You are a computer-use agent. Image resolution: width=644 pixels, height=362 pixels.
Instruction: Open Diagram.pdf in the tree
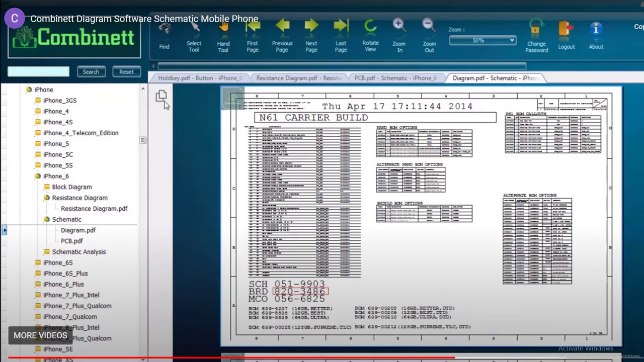pyautogui.click(x=78, y=230)
